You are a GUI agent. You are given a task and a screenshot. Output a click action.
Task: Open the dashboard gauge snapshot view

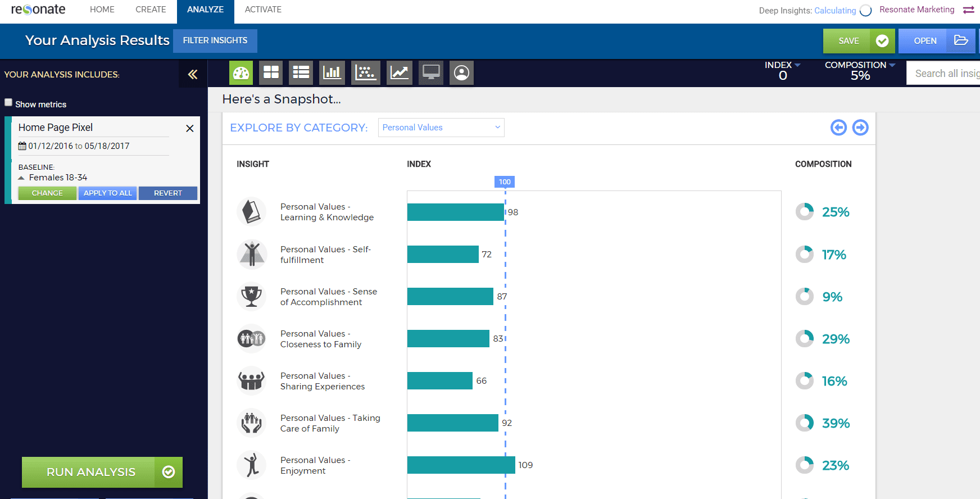click(241, 73)
